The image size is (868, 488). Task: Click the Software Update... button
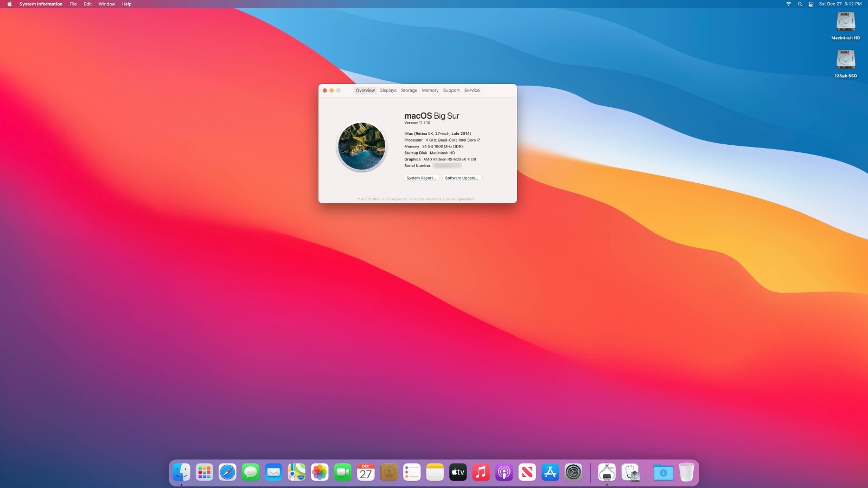click(x=461, y=178)
